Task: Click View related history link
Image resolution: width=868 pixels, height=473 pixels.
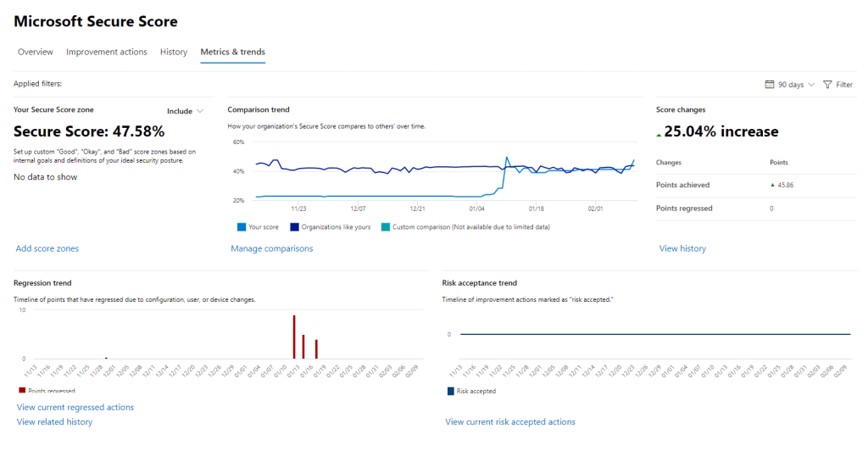Action: 54,421
